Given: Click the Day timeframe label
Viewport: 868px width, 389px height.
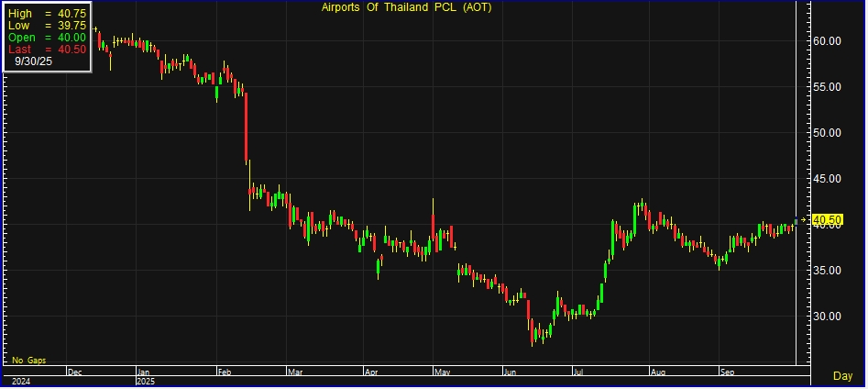Looking at the screenshot, I should pyautogui.click(x=842, y=376).
